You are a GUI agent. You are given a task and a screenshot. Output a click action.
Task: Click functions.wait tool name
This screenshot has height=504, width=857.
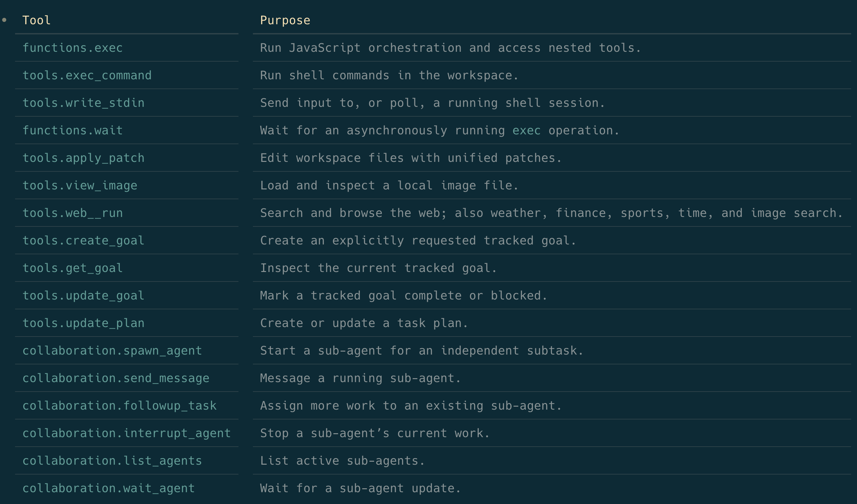[72, 131]
